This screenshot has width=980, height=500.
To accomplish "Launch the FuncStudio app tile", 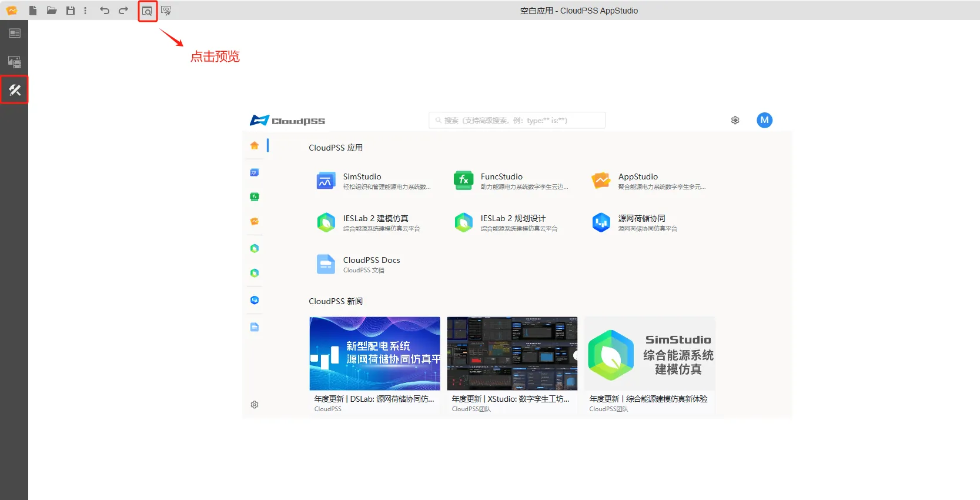I will [511, 181].
